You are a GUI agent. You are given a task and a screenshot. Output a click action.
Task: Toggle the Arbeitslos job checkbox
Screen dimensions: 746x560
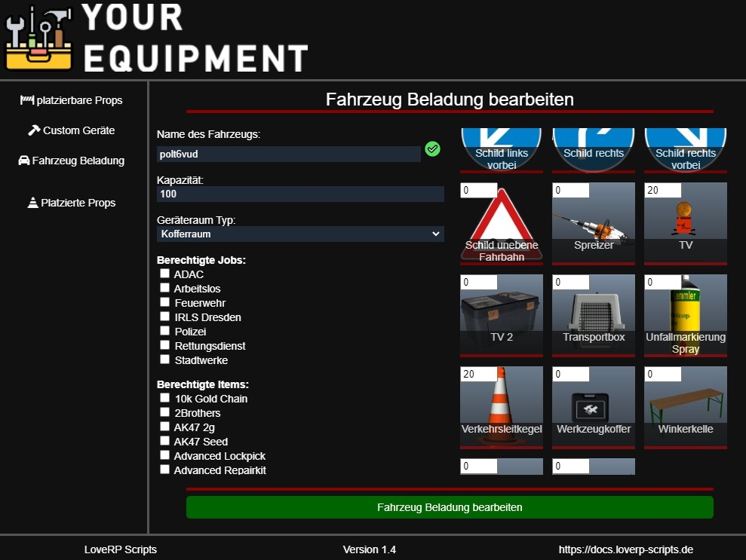point(164,288)
